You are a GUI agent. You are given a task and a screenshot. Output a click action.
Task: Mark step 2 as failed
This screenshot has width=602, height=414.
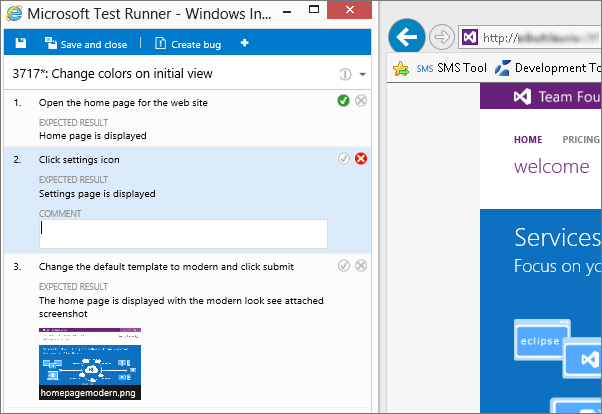tap(361, 159)
